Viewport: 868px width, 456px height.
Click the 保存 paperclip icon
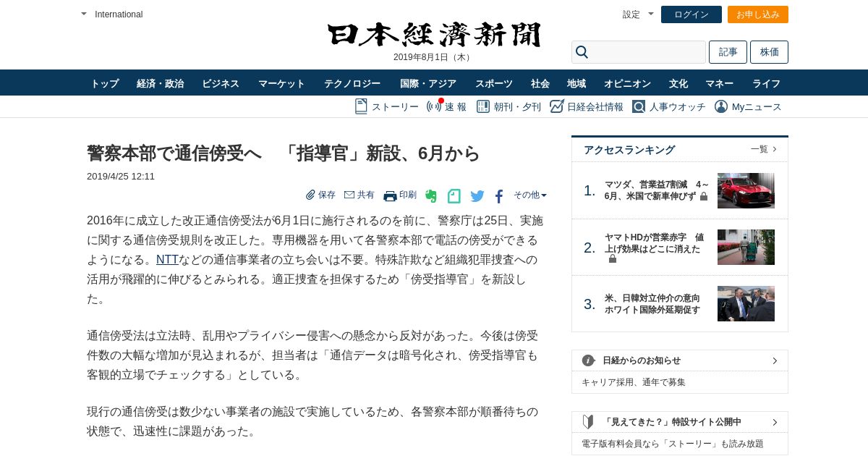(x=310, y=195)
